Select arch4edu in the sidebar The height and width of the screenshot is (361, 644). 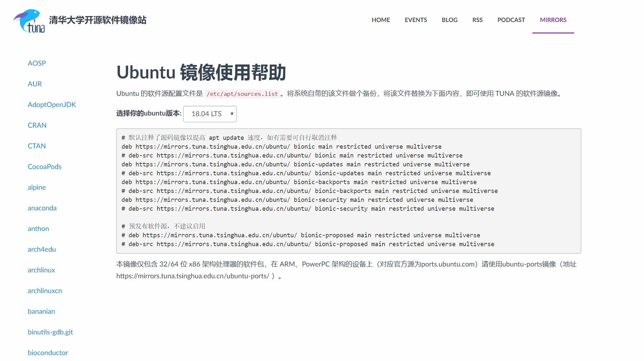[42, 249]
